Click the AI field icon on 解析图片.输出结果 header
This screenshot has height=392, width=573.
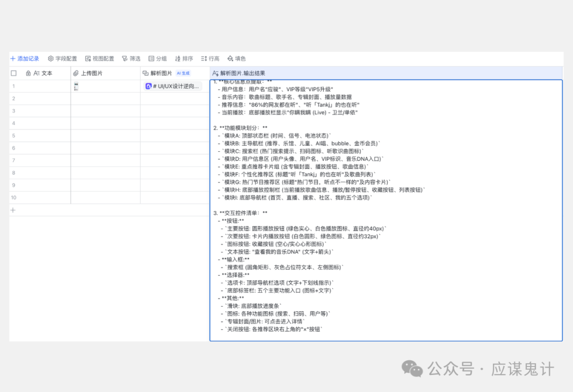click(214, 73)
